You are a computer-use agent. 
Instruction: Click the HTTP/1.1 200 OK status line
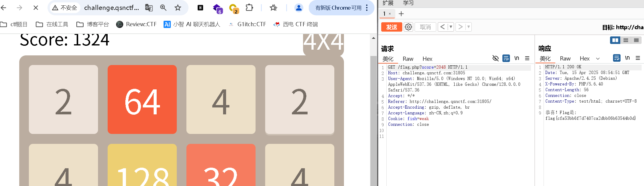[563, 67]
